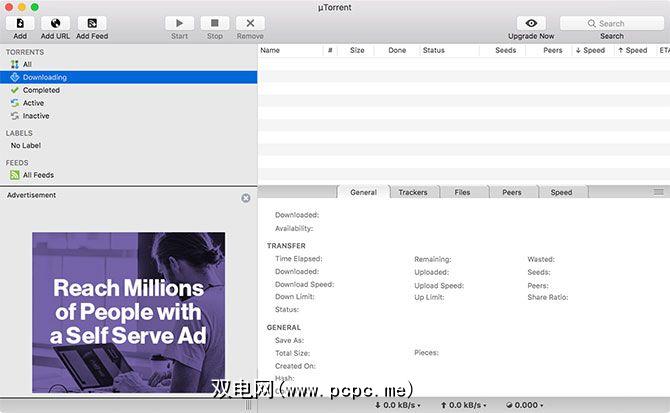Open the Active torrents list
This screenshot has width=670, height=413.
pyautogui.click(x=128, y=103)
